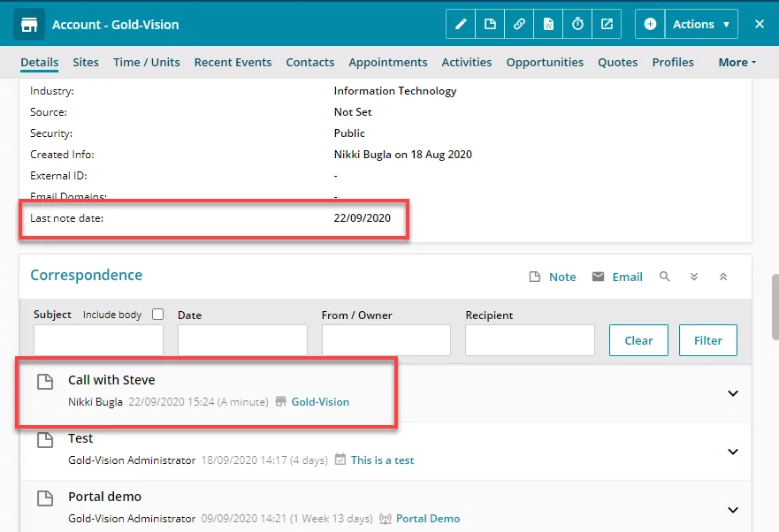Collapse all correspondence with double-up chevron
Image resolution: width=779 pixels, height=532 pixels.
coord(723,277)
